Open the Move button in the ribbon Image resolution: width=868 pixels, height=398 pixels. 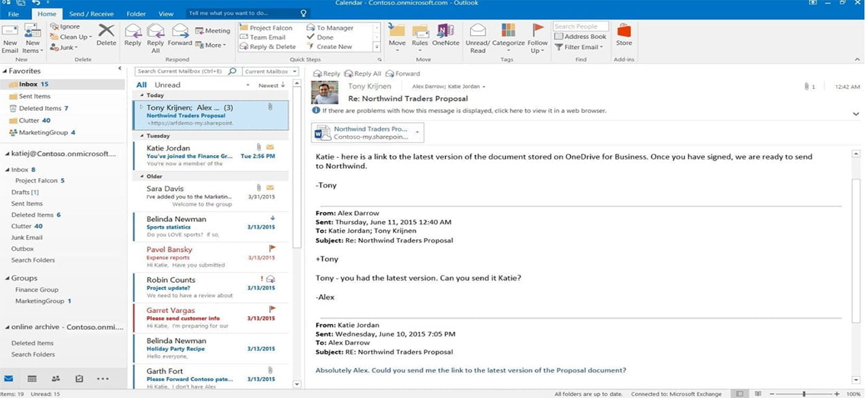pyautogui.click(x=397, y=38)
